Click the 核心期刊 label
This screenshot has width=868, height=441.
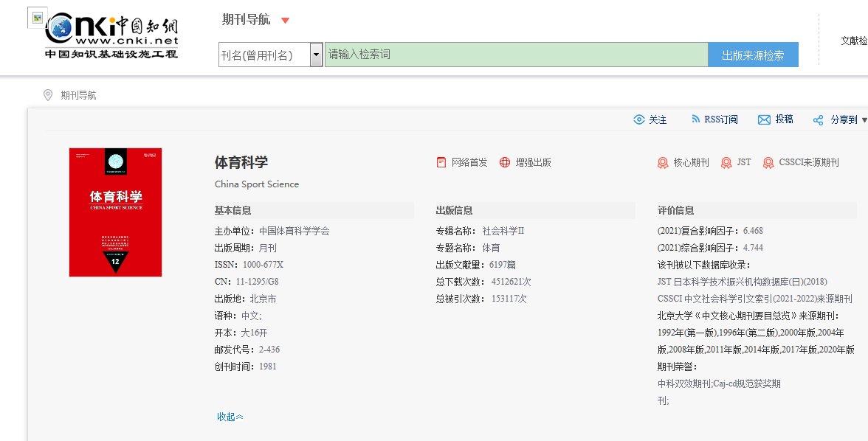click(x=691, y=162)
